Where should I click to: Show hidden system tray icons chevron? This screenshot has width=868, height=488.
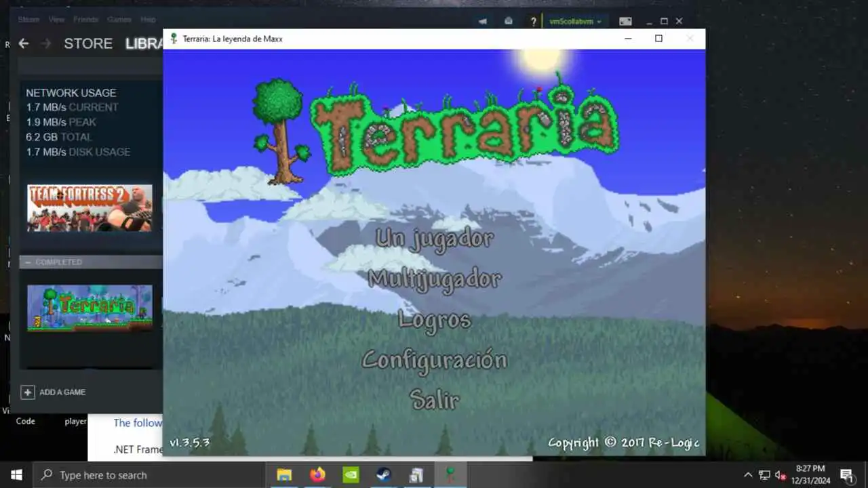tap(748, 475)
